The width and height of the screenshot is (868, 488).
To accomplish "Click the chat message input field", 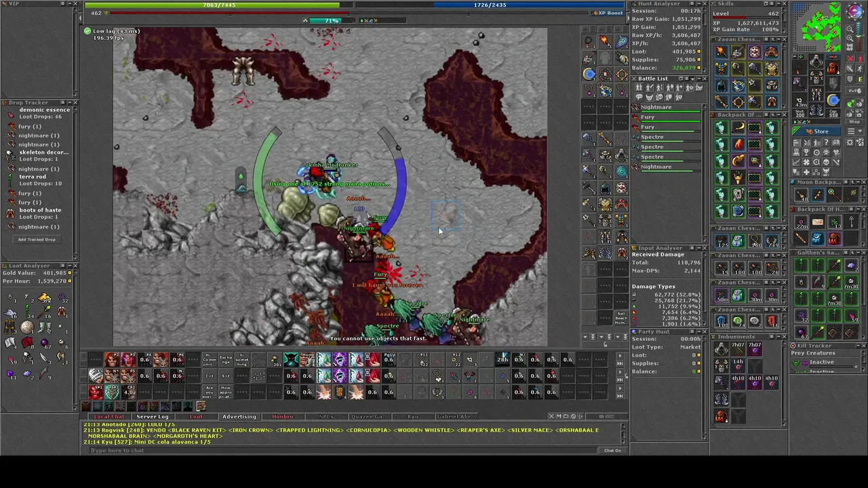I will click(x=342, y=450).
